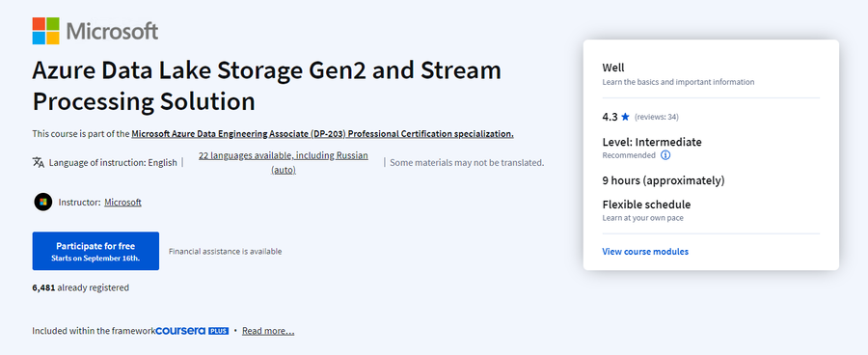Click the Read more link
Image resolution: width=868 pixels, height=355 pixels.
click(268, 331)
